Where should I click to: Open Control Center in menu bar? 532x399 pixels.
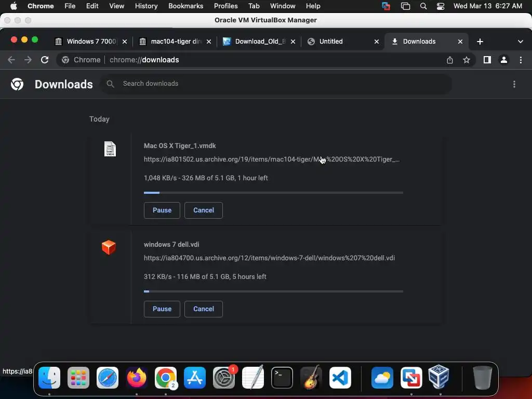coord(441,6)
